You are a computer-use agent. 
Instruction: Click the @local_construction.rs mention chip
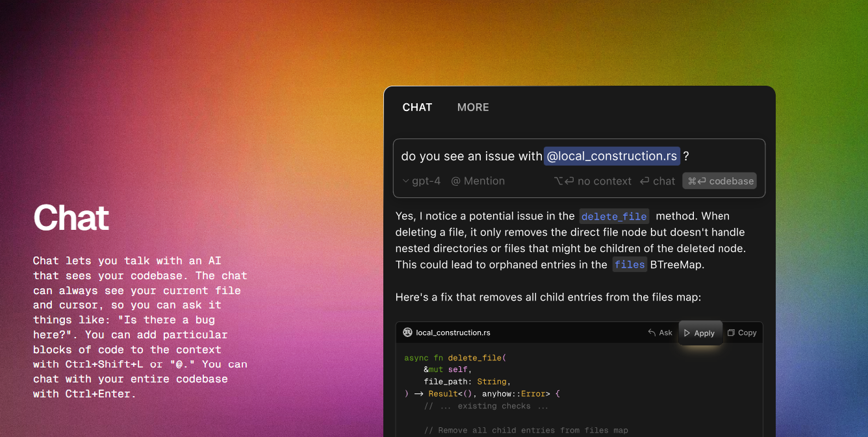pos(612,156)
